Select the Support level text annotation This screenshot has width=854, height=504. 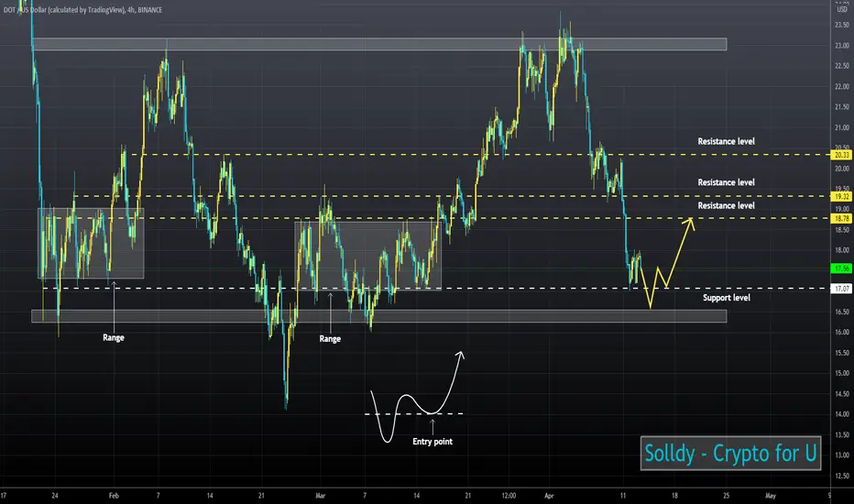click(x=726, y=298)
